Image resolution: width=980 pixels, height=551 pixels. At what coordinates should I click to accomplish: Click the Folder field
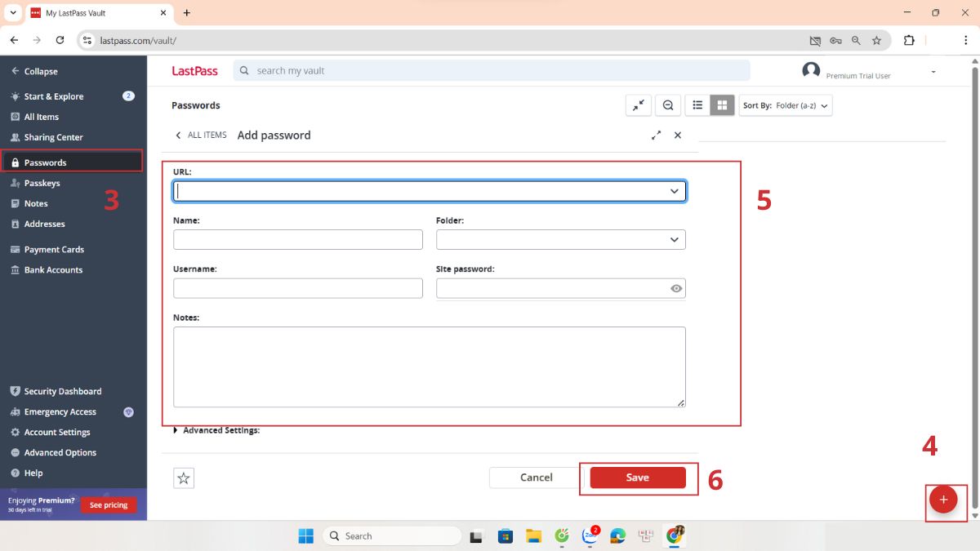[x=561, y=239]
